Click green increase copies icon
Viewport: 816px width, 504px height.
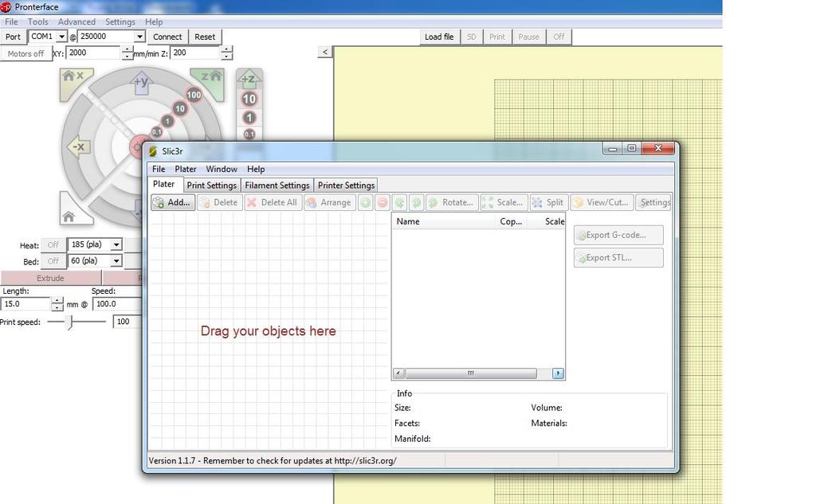(x=366, y=202)
